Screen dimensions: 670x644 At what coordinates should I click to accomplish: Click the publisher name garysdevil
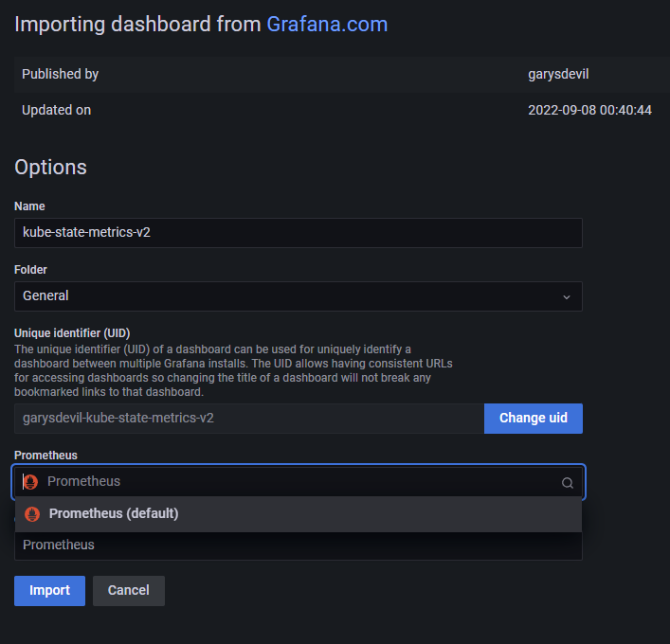point(558,74)
